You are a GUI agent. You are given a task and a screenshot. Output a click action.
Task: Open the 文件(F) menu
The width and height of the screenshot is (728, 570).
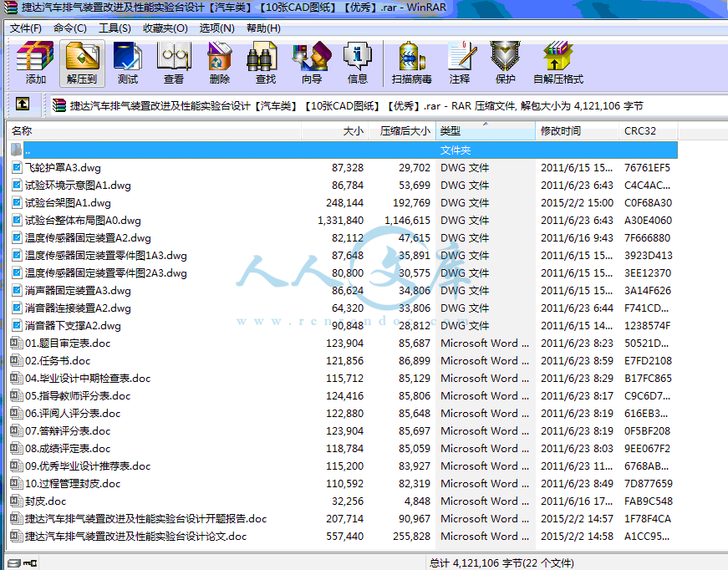26,28
